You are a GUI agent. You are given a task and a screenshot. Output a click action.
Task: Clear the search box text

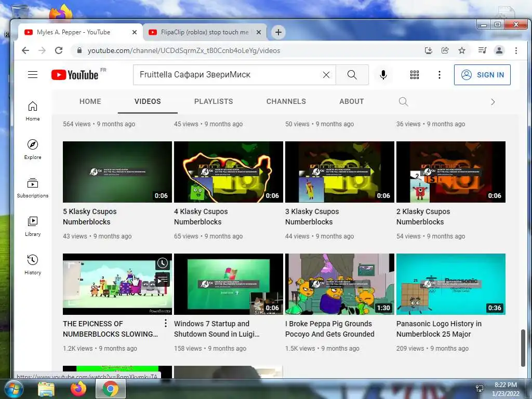[x=326, y=75]
